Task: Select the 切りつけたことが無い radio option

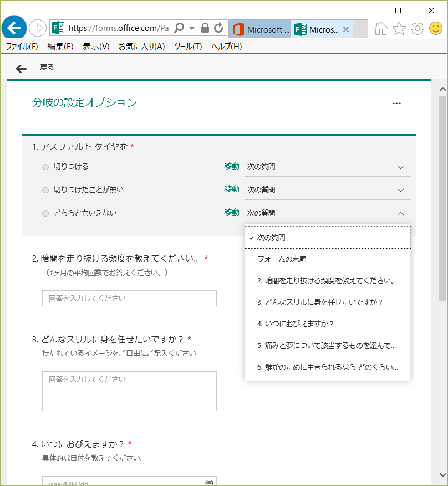Action: tap(45, 190)
